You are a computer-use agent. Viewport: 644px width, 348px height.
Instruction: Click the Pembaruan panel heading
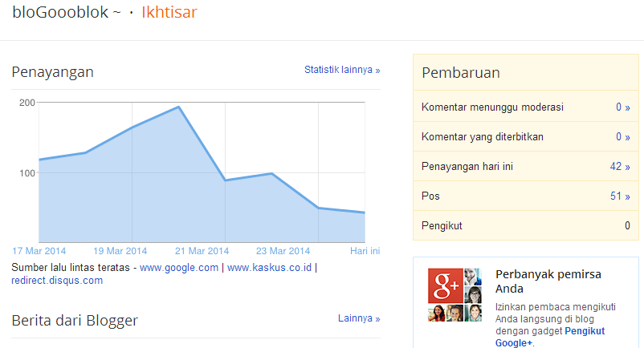(461, 72)
